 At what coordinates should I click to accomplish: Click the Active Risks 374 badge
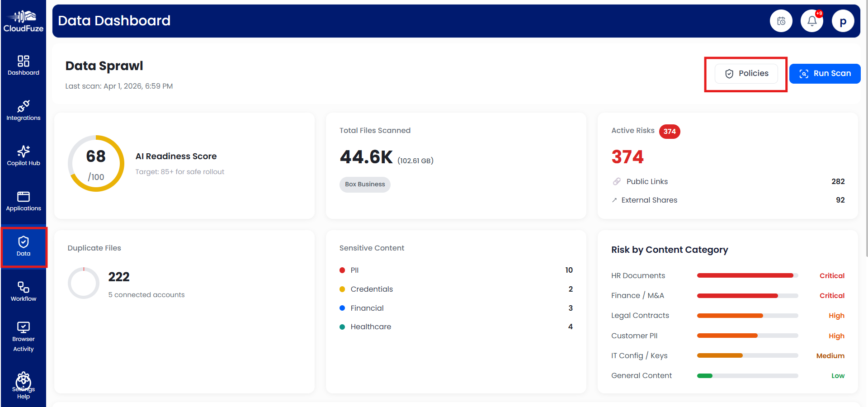point(670,132)
